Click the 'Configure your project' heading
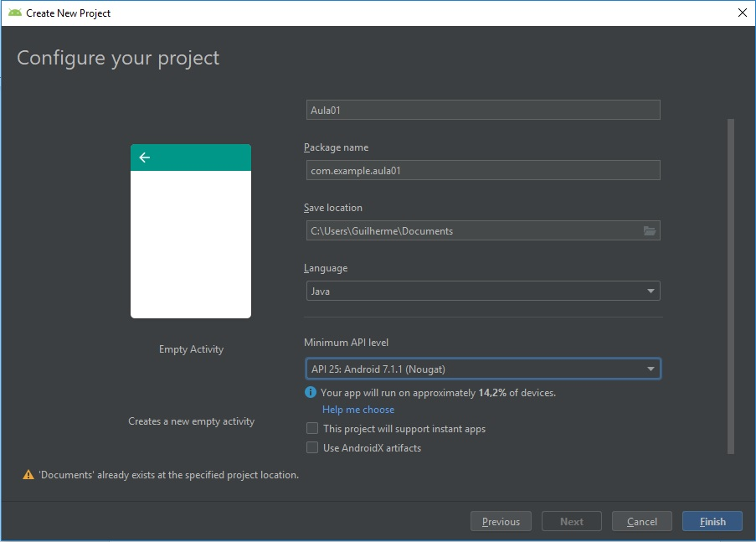This screenshot has height=542, width=756. tap(118, 59)
